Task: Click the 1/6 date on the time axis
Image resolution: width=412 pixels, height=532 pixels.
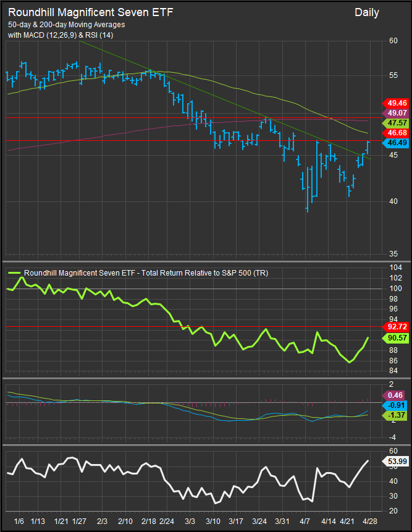Action: tap(19, 521)
